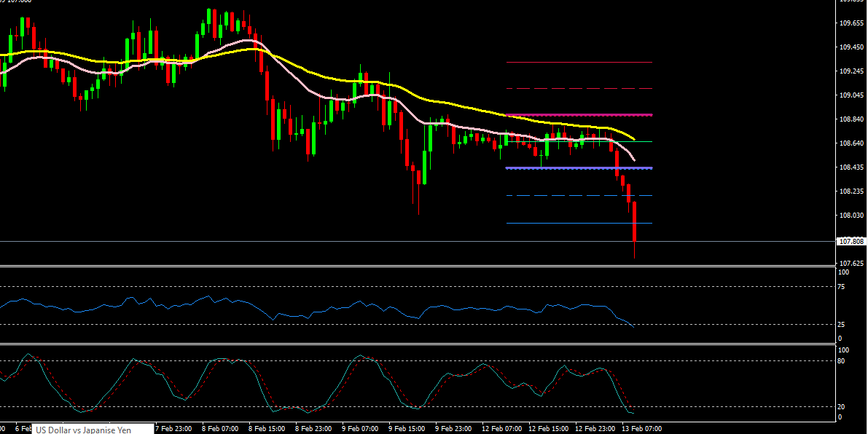This screenshot has height=434, width=868.
Task: Click the 75 level label in RSI panel
Action: [841, 286]
